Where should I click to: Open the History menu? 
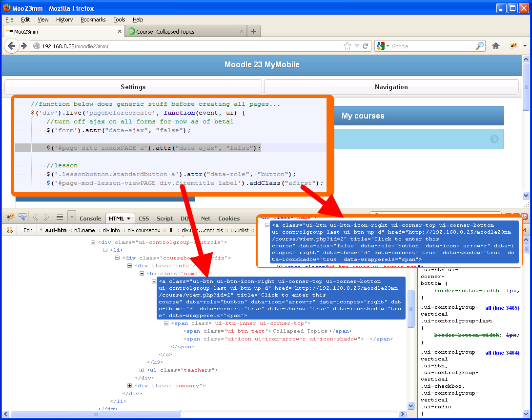64,20
